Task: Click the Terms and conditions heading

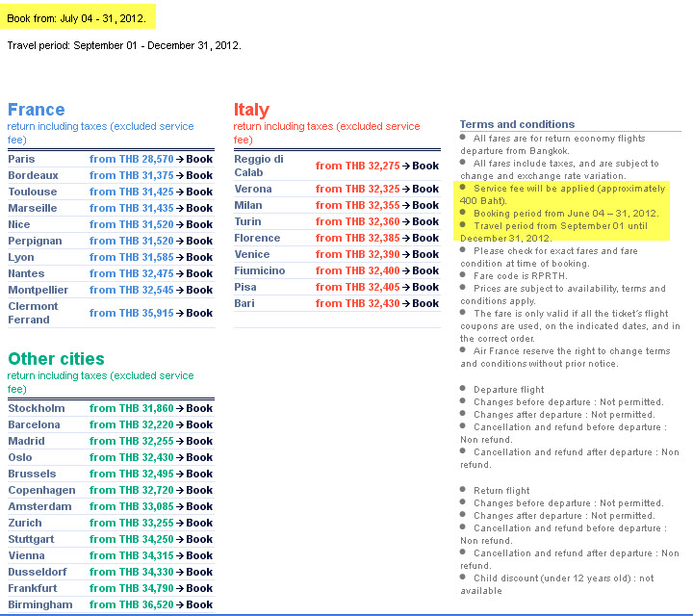Action: (x=517, y=124)
